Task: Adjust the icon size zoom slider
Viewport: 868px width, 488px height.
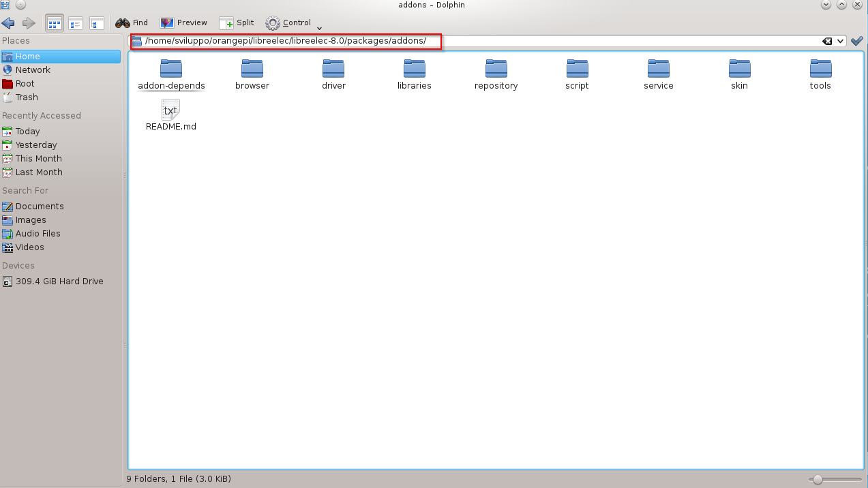Action: click(817, 478)
